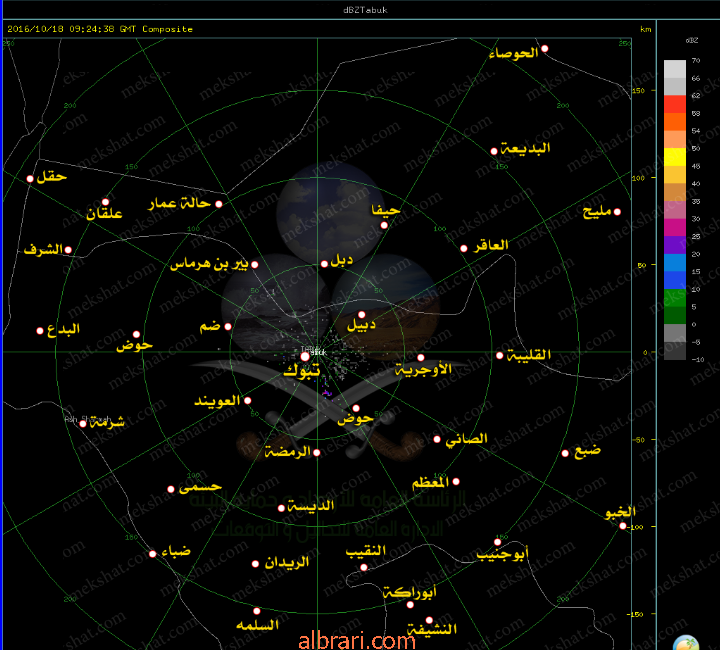
Task: Click the الديسة label
Action: pos(311,506)
